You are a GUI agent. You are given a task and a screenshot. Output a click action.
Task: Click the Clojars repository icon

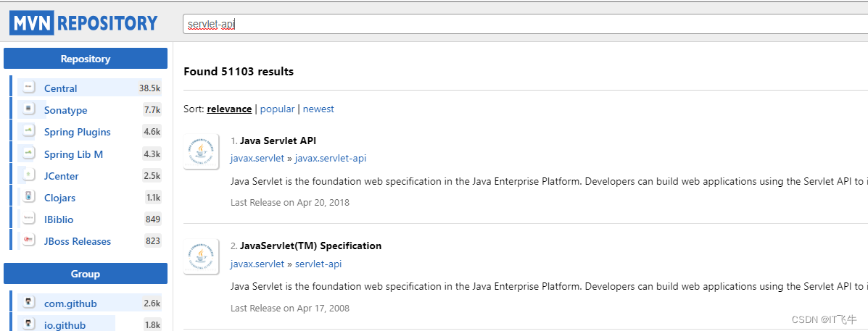tap(28, 197)
